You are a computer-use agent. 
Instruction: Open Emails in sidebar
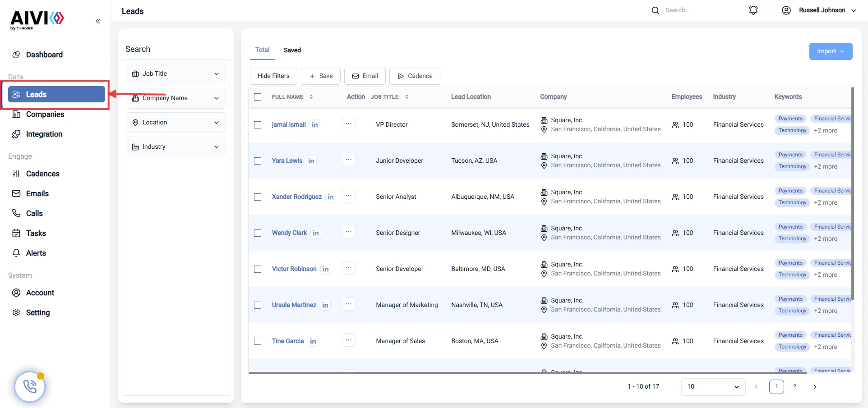tap(37, 193)
